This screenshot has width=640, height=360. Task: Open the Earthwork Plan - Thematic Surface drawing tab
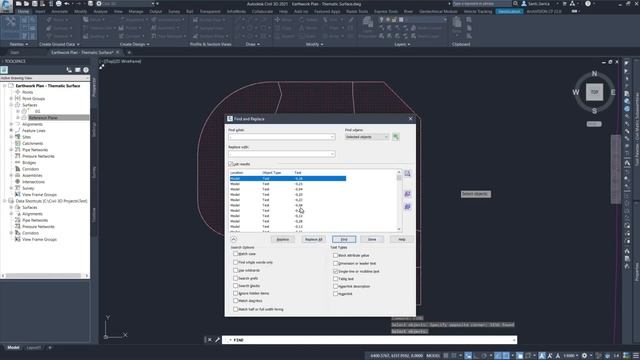82,53
